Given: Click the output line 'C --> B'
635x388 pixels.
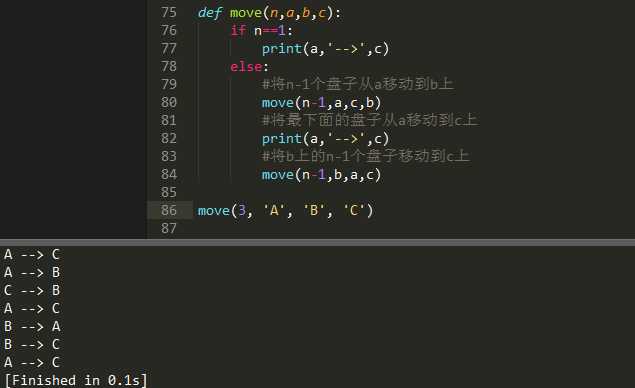Looking at the screenshot, I should click(x=32, y=290).
